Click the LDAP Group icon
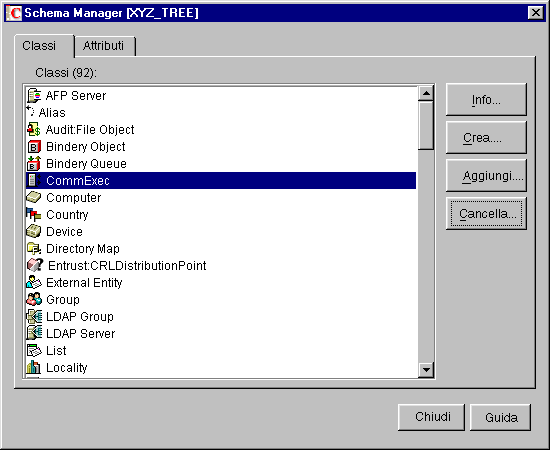Viewport: 550px width, 450px height. click(x=34, y=316)
